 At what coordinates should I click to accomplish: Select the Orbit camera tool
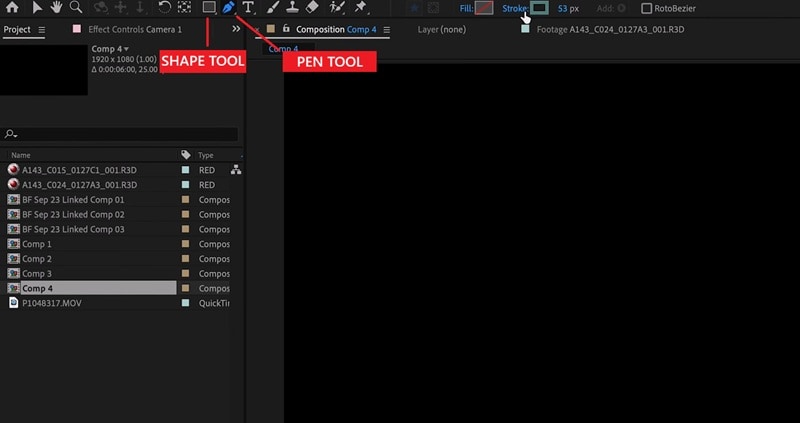coord(102,7)
